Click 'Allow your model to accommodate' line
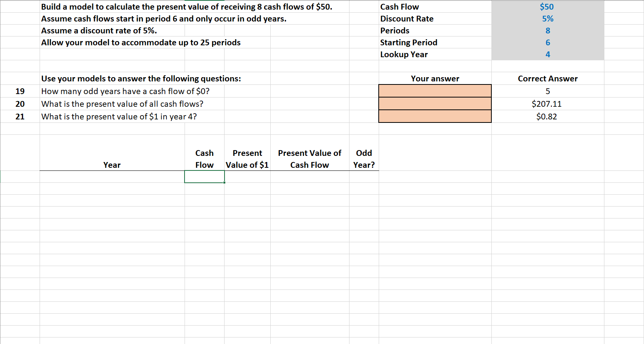Image resolution: width=644 pixels, height=344 pixels. coord(141,42)
